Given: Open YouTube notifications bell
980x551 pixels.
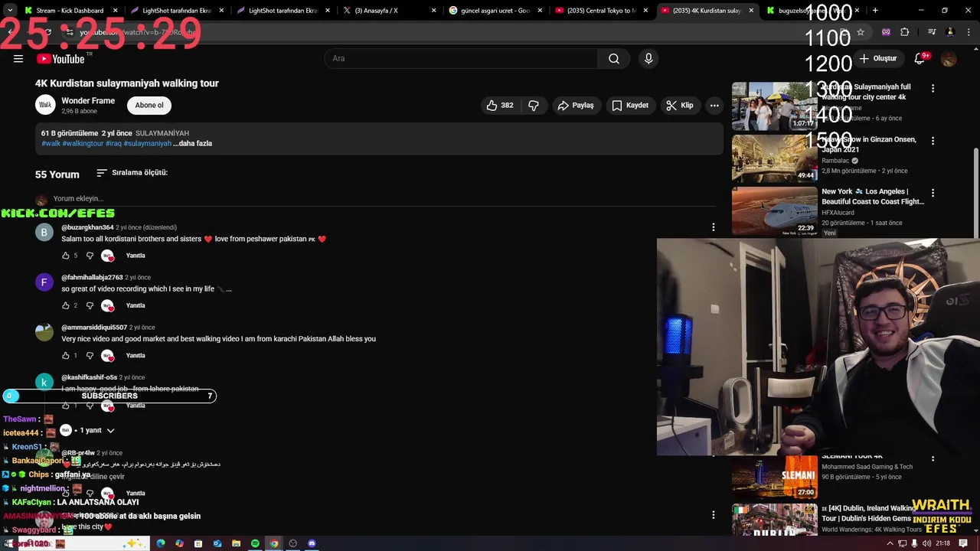Looking at the screenshot, I should (x=920, y=59).
